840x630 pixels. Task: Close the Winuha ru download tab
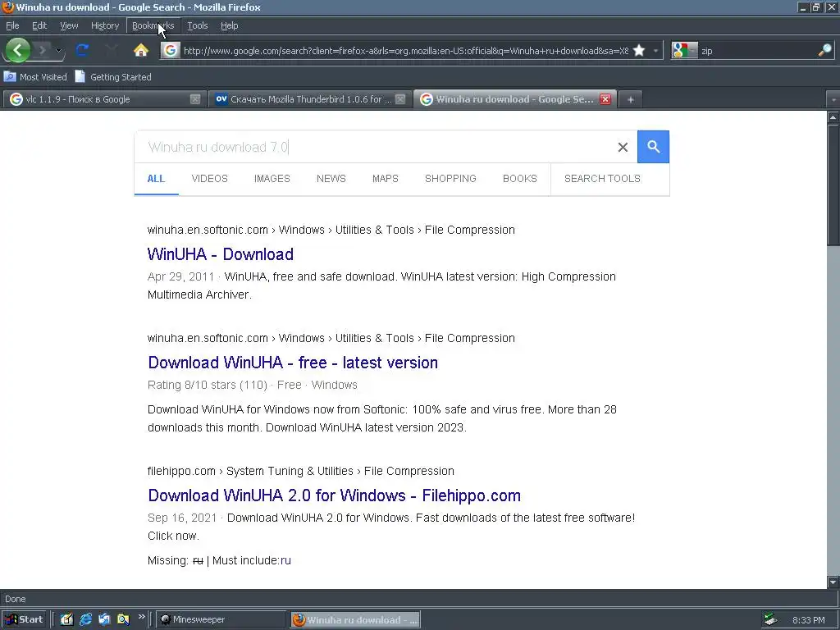[x=605, y=99]
